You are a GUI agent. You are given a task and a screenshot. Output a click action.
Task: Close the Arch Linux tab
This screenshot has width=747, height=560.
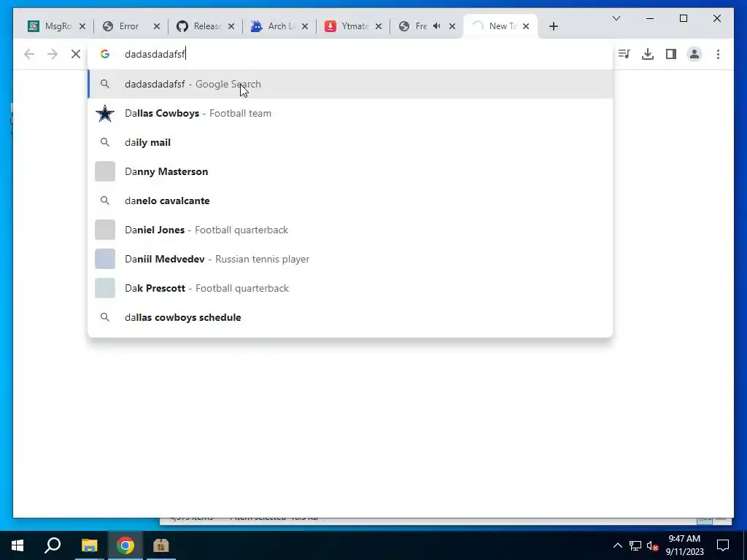305,26
